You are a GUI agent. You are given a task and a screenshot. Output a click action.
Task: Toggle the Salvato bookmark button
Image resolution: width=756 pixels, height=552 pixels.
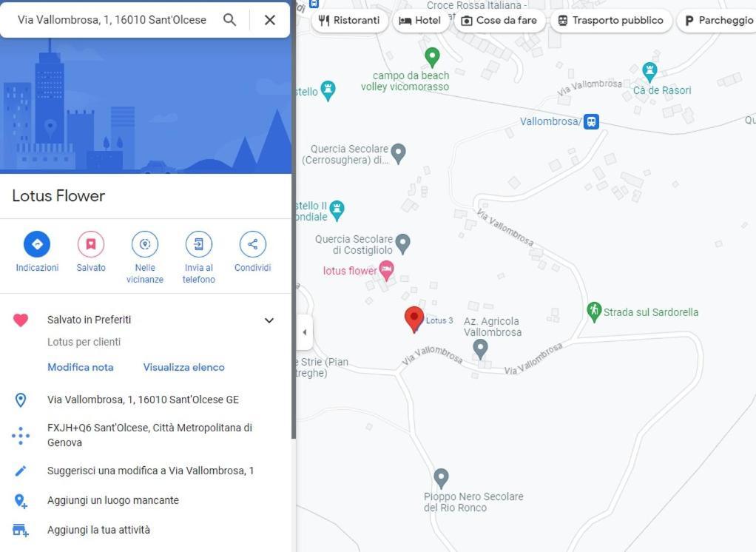pyautogui.click(x=91, y=244)
